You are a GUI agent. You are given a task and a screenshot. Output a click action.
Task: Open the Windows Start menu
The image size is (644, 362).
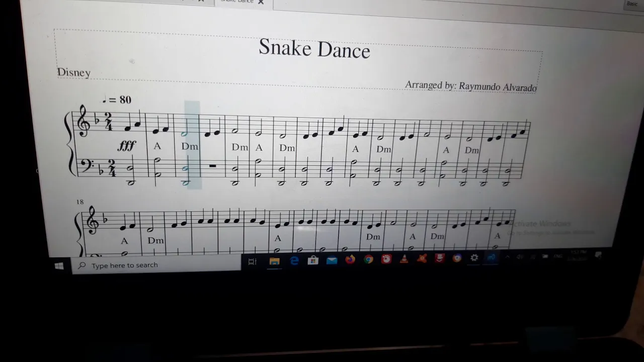59,265
